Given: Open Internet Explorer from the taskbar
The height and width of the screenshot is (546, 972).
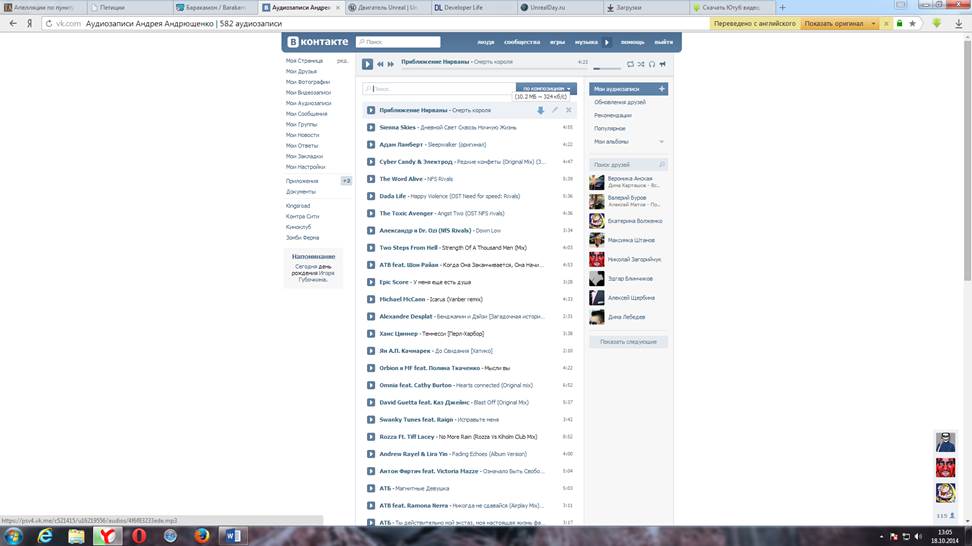Looking at the screenshot, I should (45, 536).
